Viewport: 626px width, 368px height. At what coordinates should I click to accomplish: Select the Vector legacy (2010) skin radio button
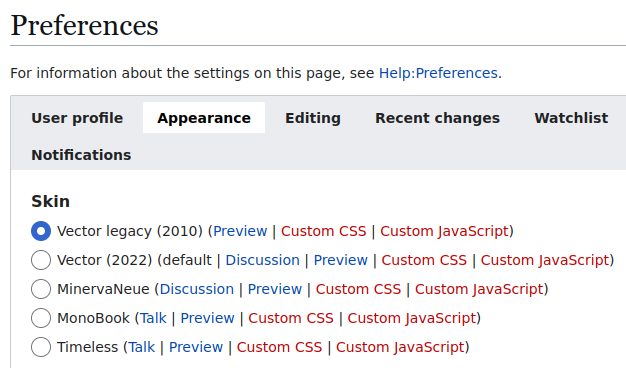[41, 231]
